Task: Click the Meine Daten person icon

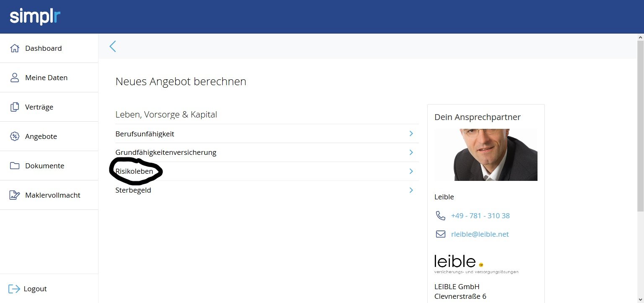Action: (15, 78)
